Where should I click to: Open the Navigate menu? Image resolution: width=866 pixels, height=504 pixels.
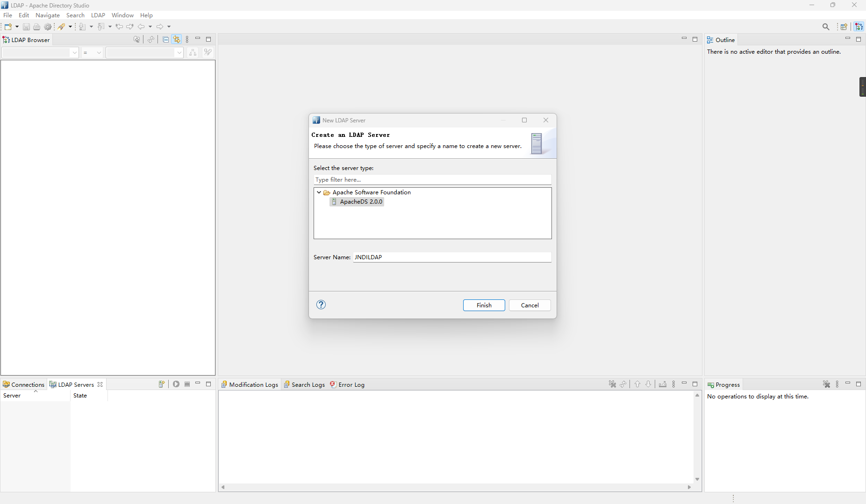click(x=48, y=15)
